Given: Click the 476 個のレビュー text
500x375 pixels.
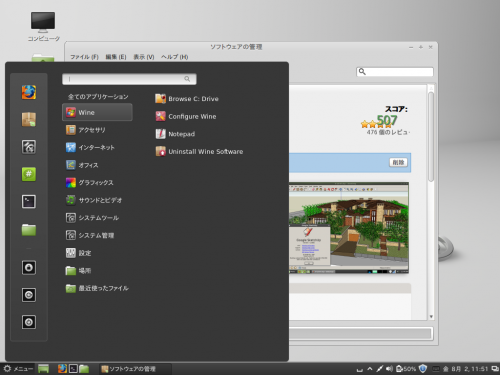Looking at the screenshot, I should [388, 132].
